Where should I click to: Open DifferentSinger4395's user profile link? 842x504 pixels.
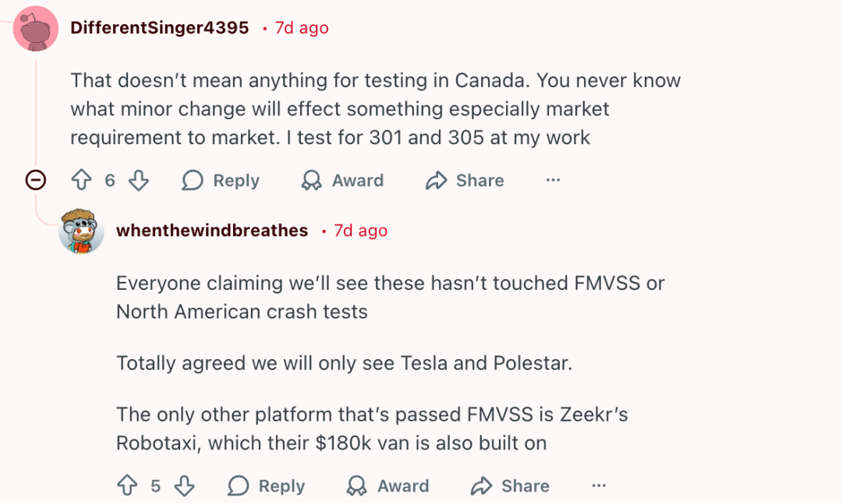[x=160, y=28]
